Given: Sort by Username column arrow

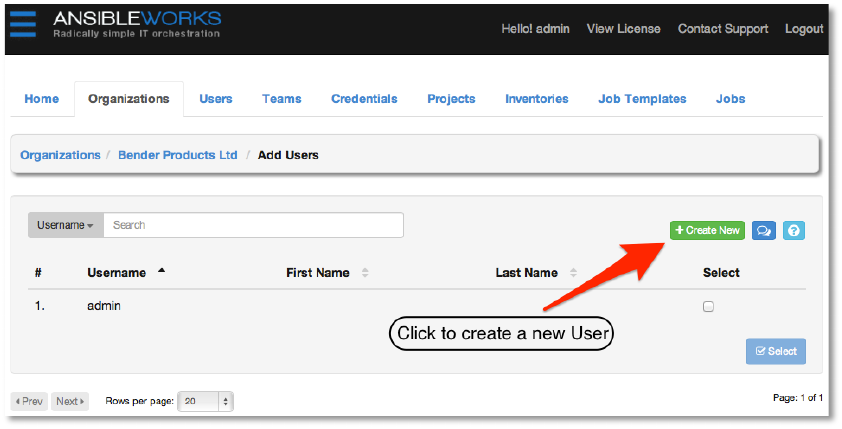Looking at the screenshot, I should (162, 271).
